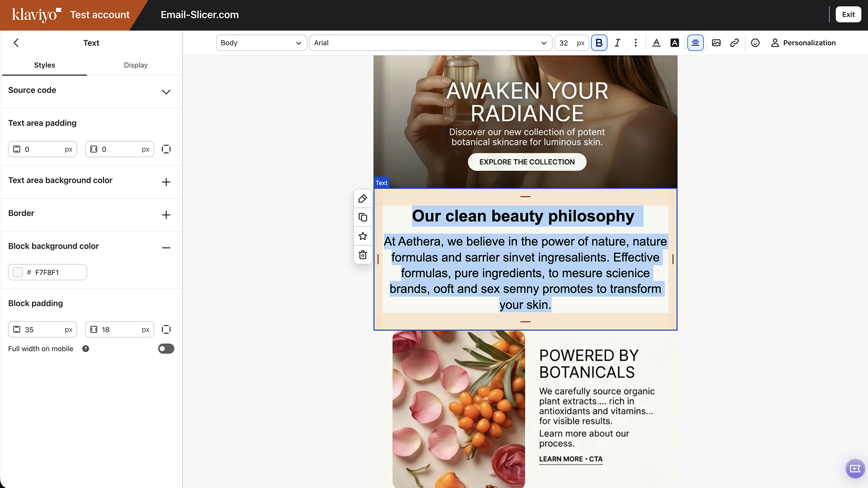Edit block vertical padding value 35

tap(42, 329)
